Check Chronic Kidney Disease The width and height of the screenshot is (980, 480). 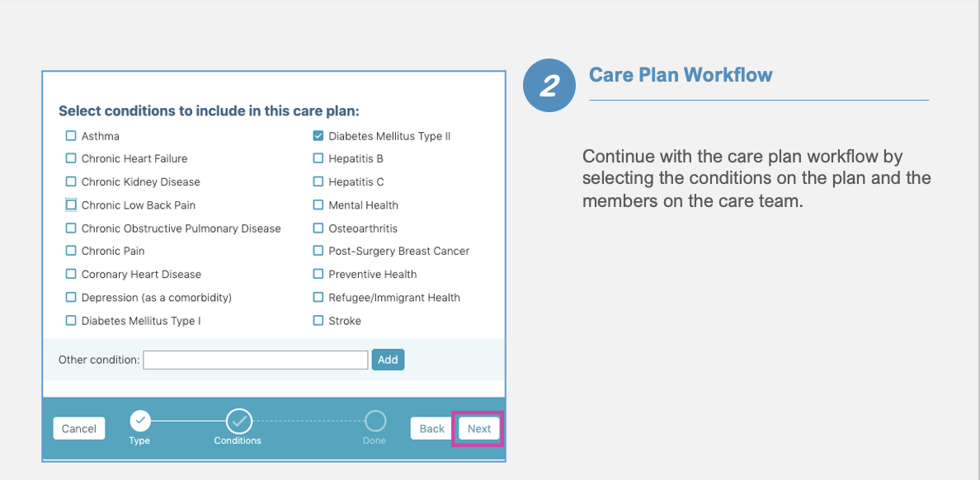71,182
